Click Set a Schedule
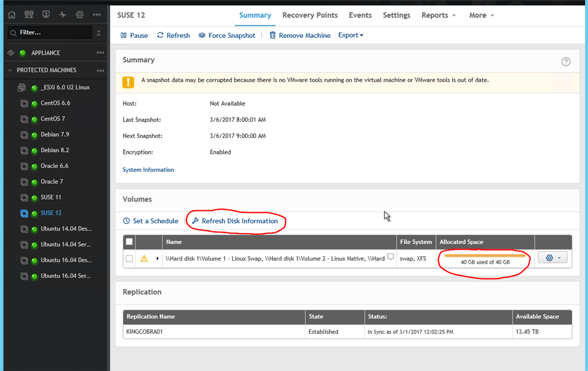Screen dimensions: 588x371 (x=151, y=221)
